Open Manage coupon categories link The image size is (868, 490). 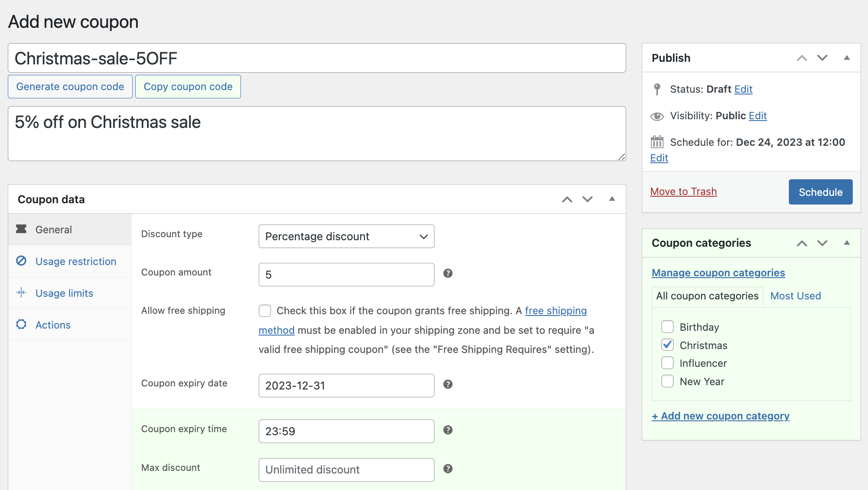718,272
